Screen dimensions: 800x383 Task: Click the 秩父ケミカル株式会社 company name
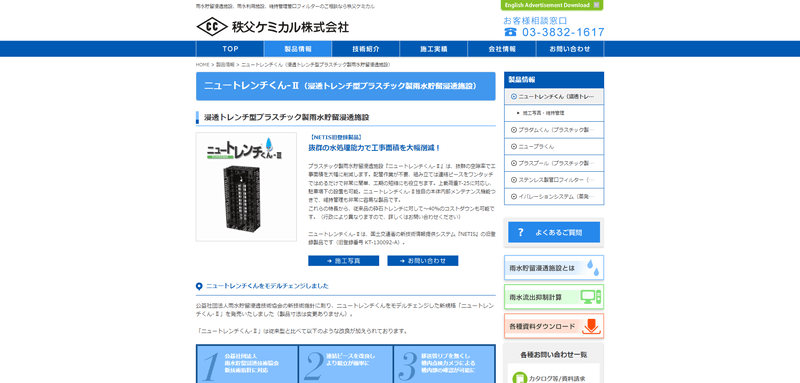click(x=290, y=27)
